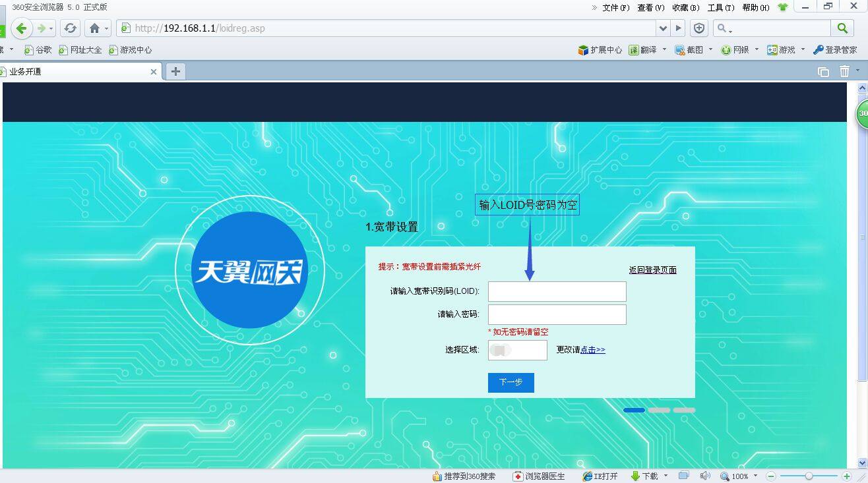868x483 pixels.
Task: Click the window icon in status bar
Action: (x=684, y=475)
